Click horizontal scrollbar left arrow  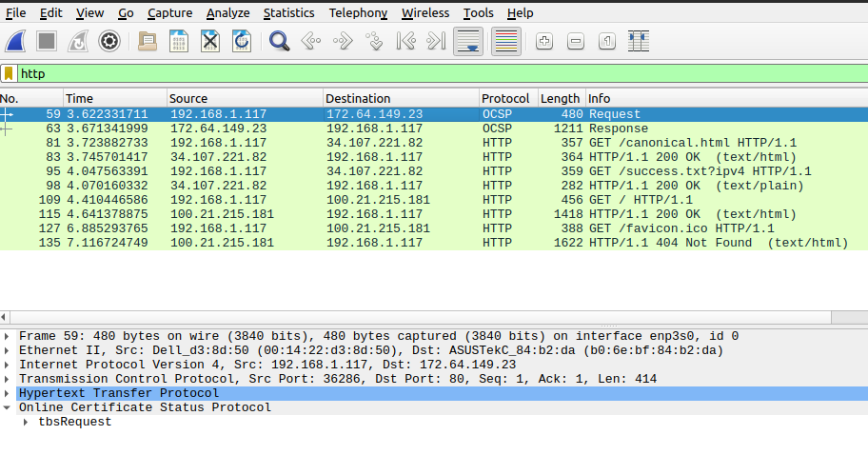(x=4, y=317)
